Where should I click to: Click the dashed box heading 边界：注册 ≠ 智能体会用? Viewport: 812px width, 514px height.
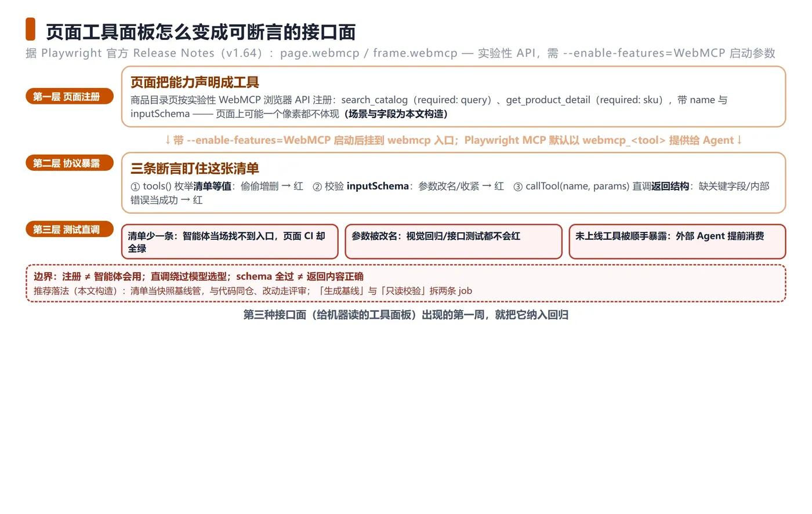[198, 276]
